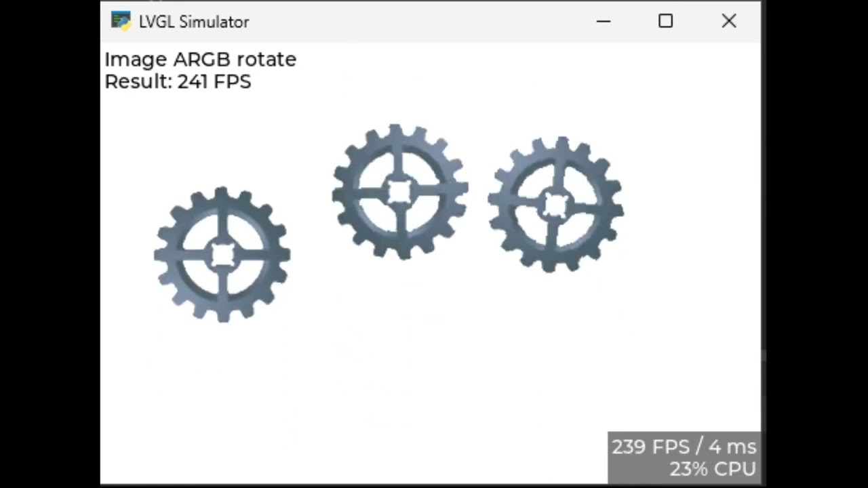Viewport: 868px width, 488px height.
Task: Click the '23% CPU' usage readout
Action: [713, 468]
